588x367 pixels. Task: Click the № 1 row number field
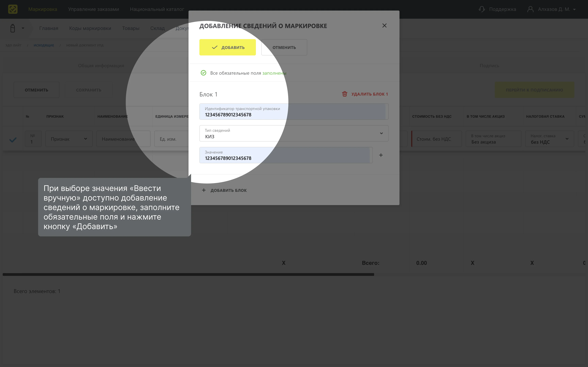(x=33, y=139)
